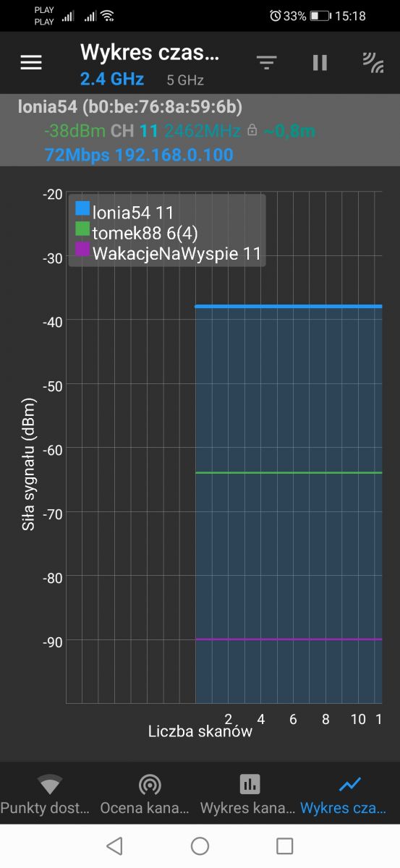Open Wykres kanałów channel graph tab
This screenshot has height=868, width=400.
(250, 793)
